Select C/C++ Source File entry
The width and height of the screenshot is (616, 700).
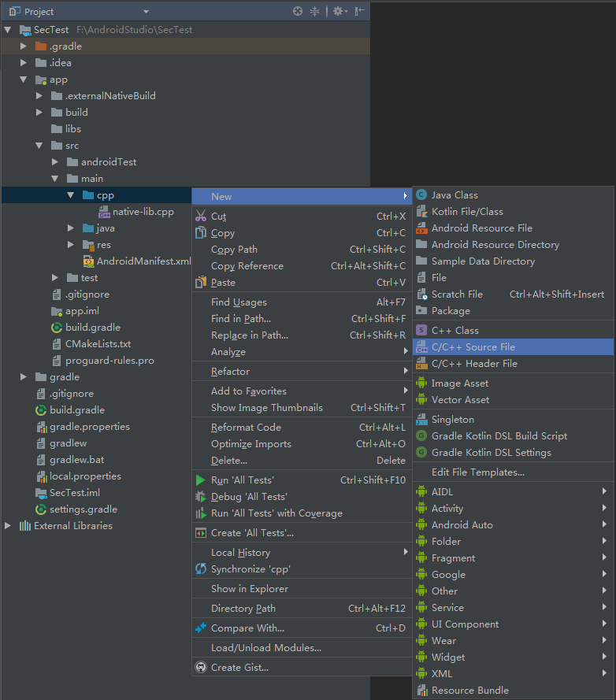click(514, 347)
